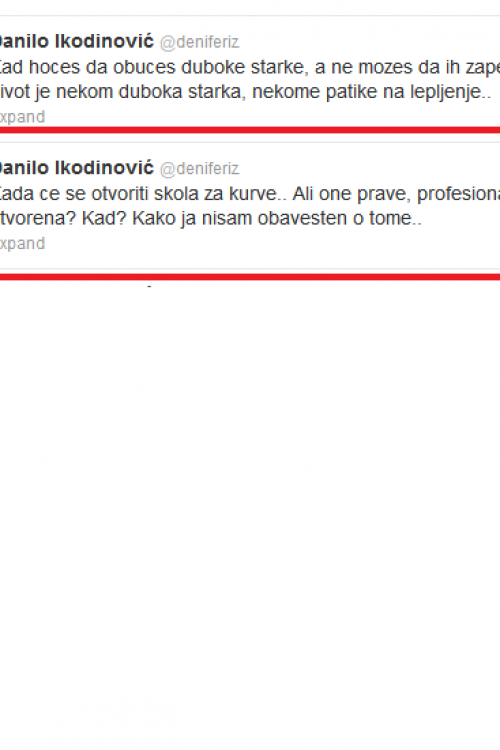Image resolution: width=500 pixels, height=750 pixels.
Task: Open the @deniferiz handle in the first tweet
Action: point(199,42)
